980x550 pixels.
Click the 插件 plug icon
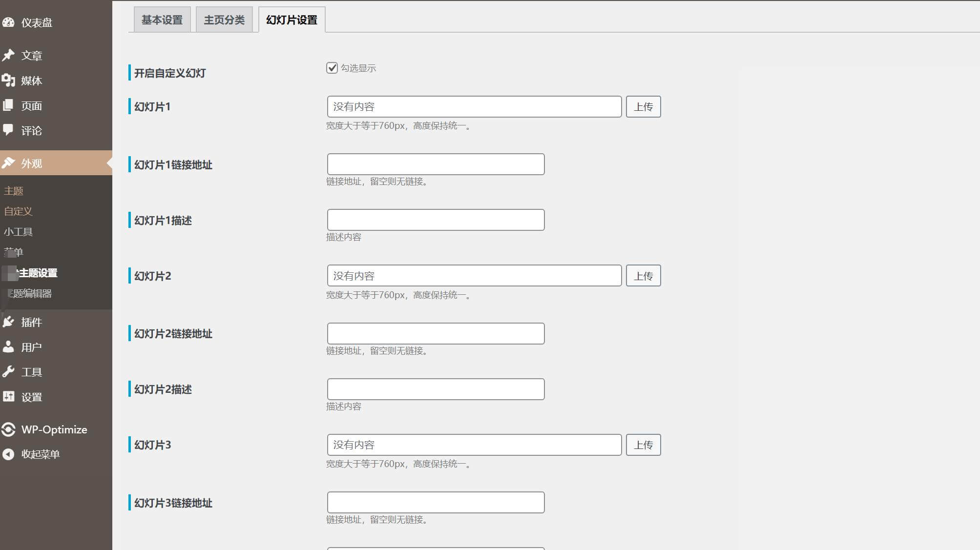tap(8, 322)
